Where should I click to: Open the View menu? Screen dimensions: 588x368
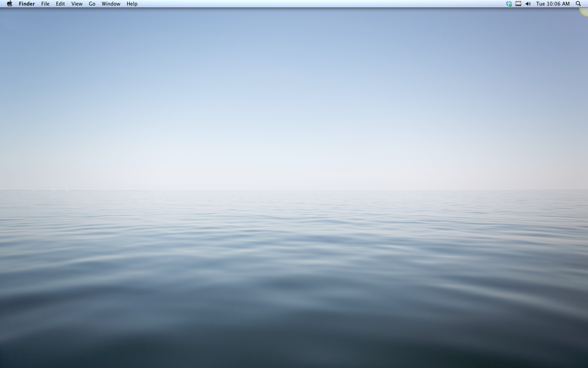[77, 4]
